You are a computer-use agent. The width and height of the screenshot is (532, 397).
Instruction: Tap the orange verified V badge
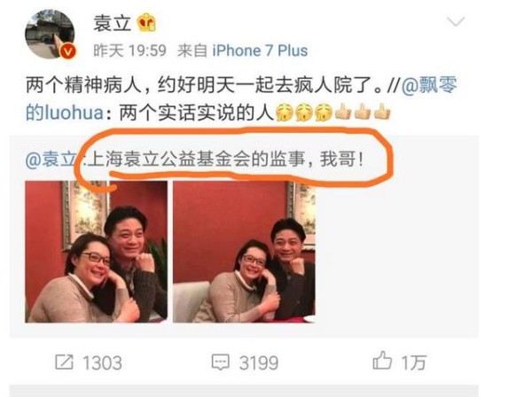pyautogui.click(x=68, y=52)
